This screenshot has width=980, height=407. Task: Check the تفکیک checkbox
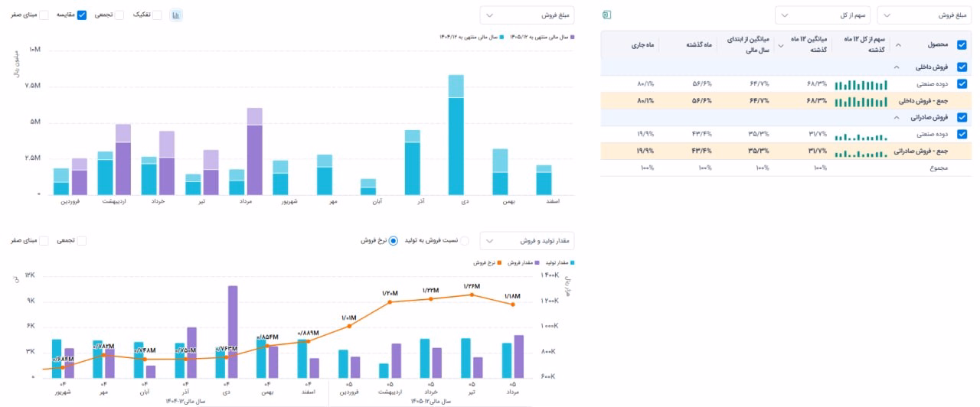coord(157,15)
